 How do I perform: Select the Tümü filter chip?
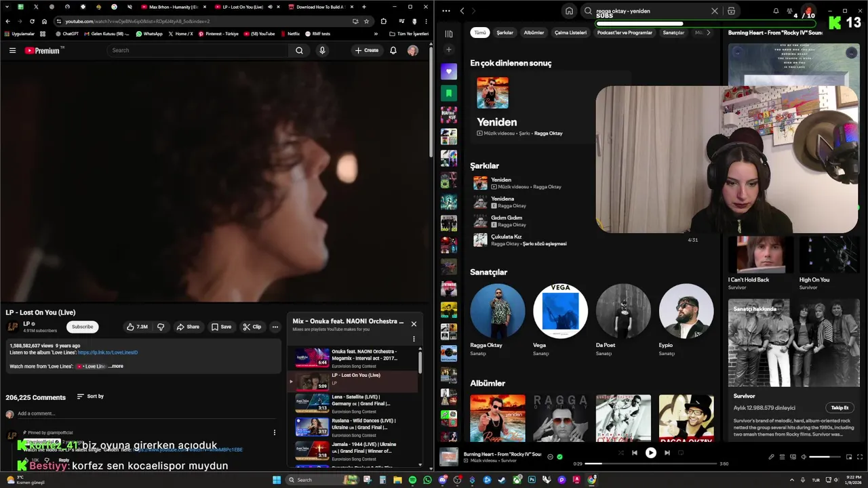pyautogui.click(x=480, y=33)
